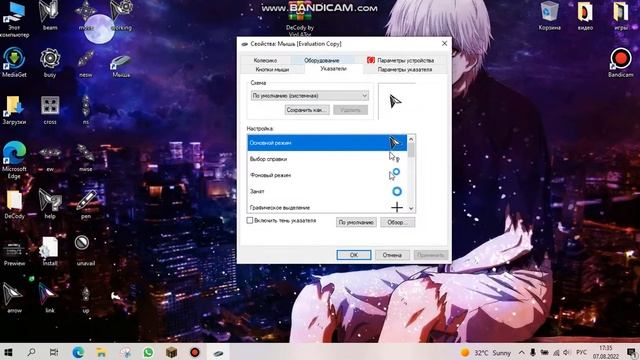Switch to the 'Параметры указателя' tab
The width and height of the screenshot is (640, 360).
click(x=404, y=69)
